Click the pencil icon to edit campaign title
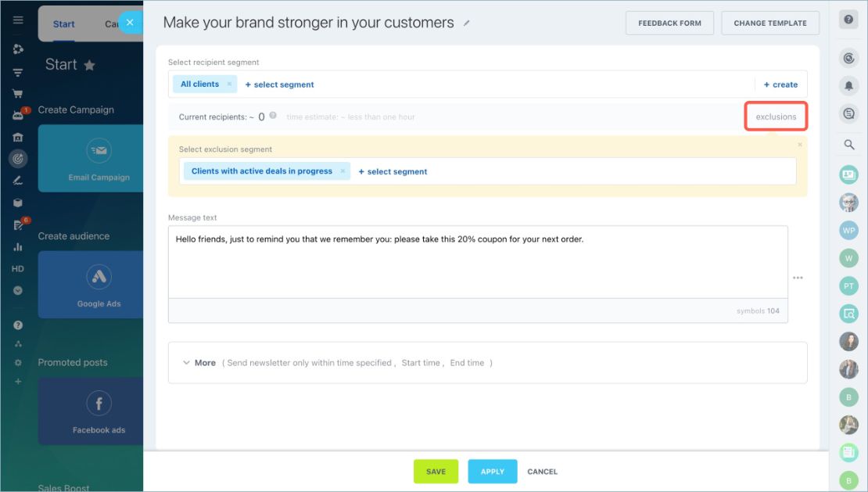868x492 pixels. point(467,23)
